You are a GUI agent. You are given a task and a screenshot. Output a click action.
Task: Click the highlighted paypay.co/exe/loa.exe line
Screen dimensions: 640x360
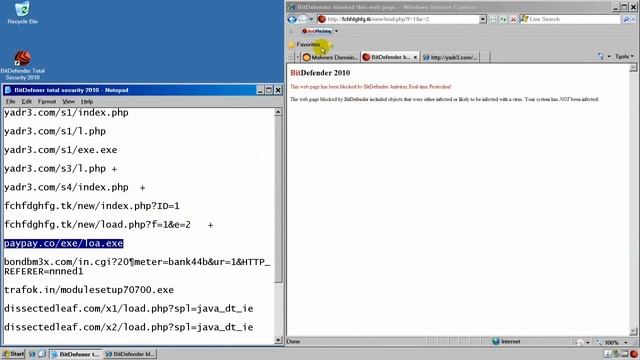pyautogui.click(x=63, y=243)
